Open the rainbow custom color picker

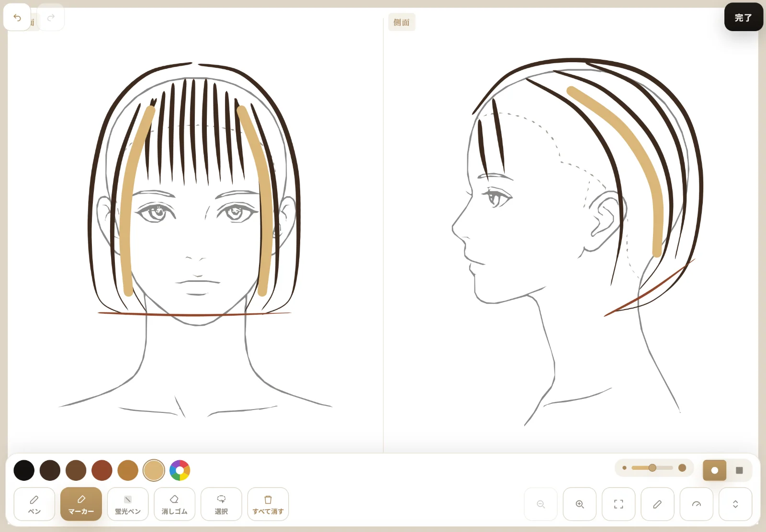tap(180, 470)
